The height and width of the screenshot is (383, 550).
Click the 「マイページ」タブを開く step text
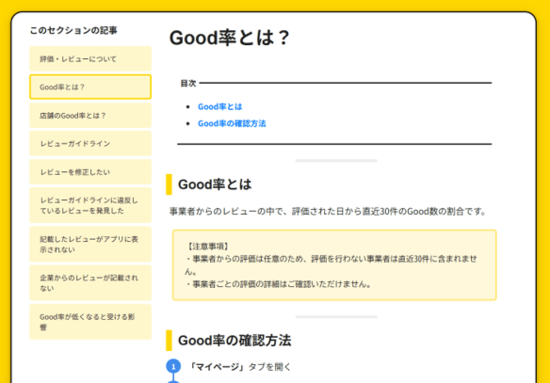click(x=240, y=367)
